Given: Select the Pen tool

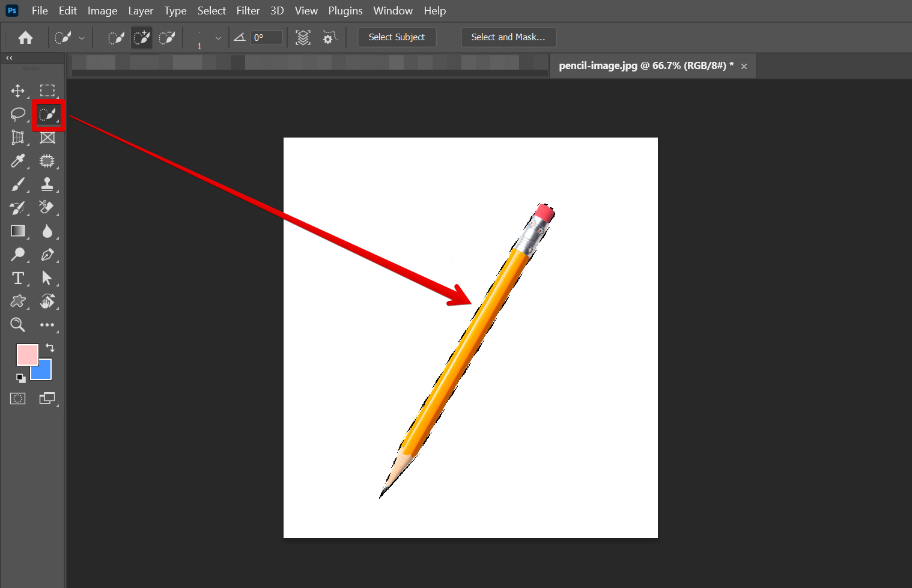Looking at the screenshot, I should [x=47, y=255].
